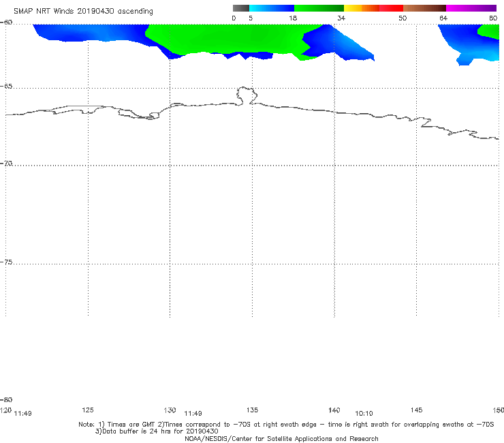Click the 11:49 time beside longitude 130

pyautogui.click(x=193, y=414)
